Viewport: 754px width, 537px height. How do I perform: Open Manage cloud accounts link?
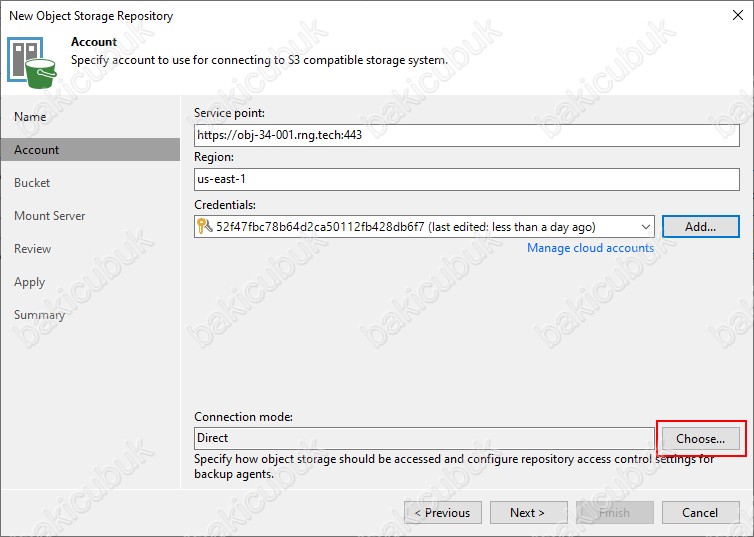pyautogui.click(x=591, y=248)
